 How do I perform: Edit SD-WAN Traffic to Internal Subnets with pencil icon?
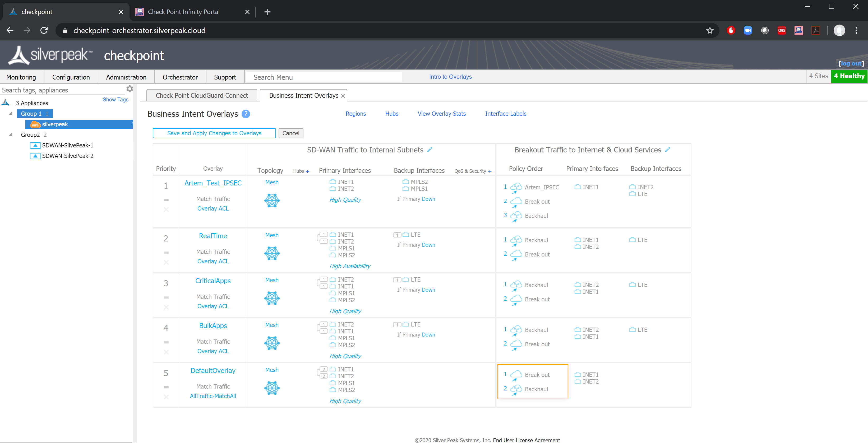coord(430,150)
